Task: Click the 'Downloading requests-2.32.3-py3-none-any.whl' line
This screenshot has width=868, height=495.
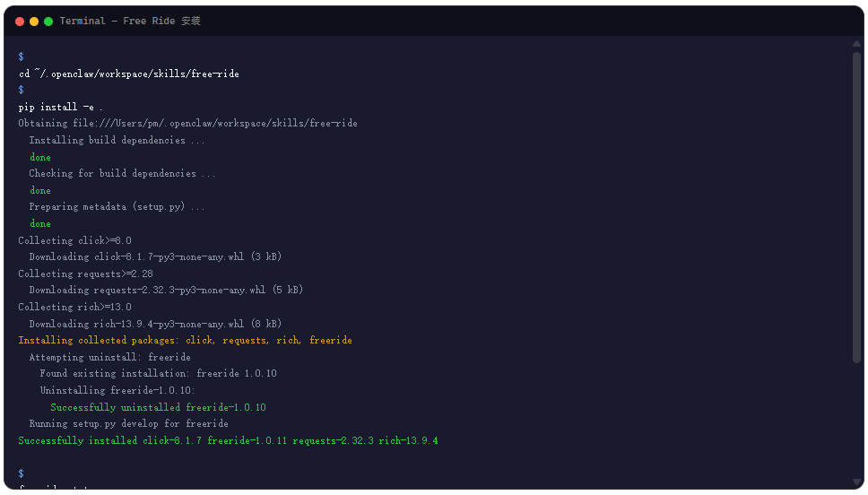Action: click(x=166, y=290)
